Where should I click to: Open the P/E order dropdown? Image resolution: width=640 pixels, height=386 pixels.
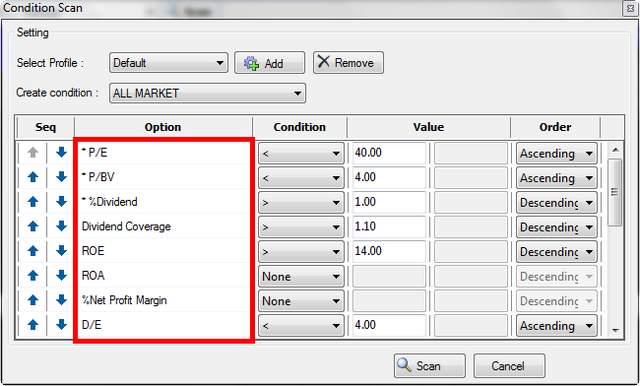pyautogui.click(x=557, y=153)
